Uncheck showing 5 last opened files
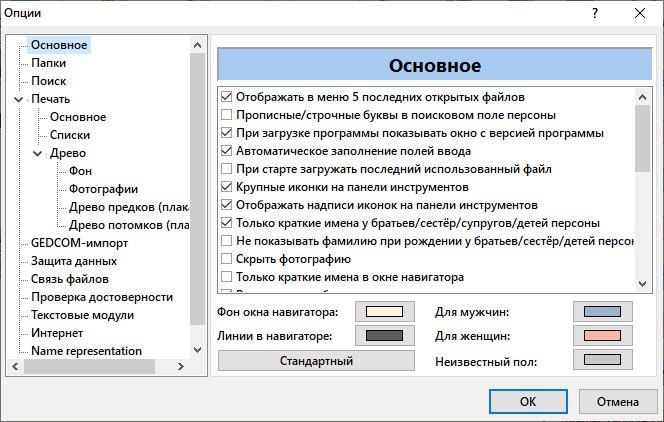This screenshot has width=664, height=422. pos(227,97)
